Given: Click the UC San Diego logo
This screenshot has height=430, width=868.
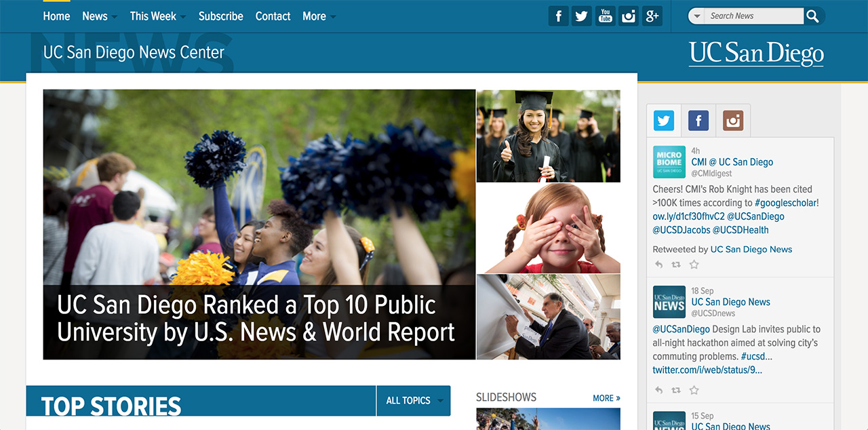Looking at the screenshot, I should coord(756,54).
